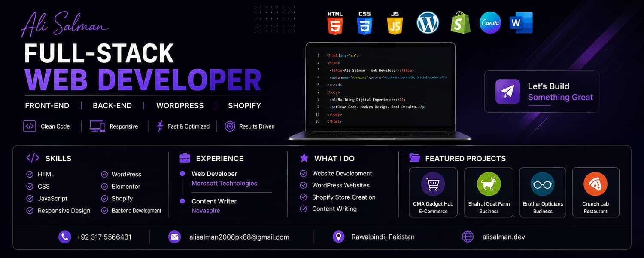Click the WordPress Websites list item
This screenshot has width=644, height=258.
(341, 185)
